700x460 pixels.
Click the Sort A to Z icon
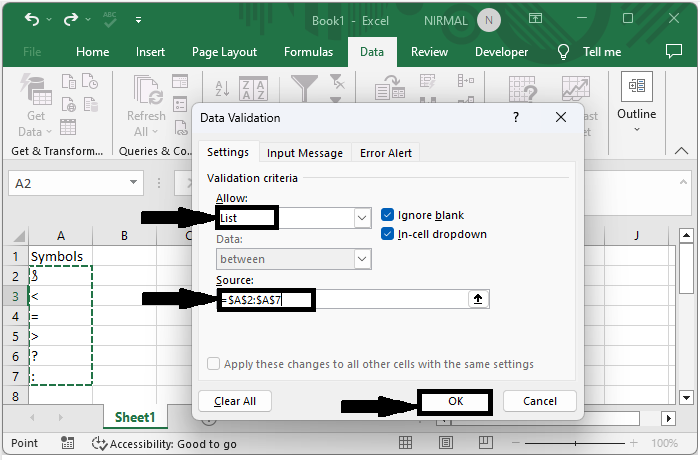pos(222,88)
